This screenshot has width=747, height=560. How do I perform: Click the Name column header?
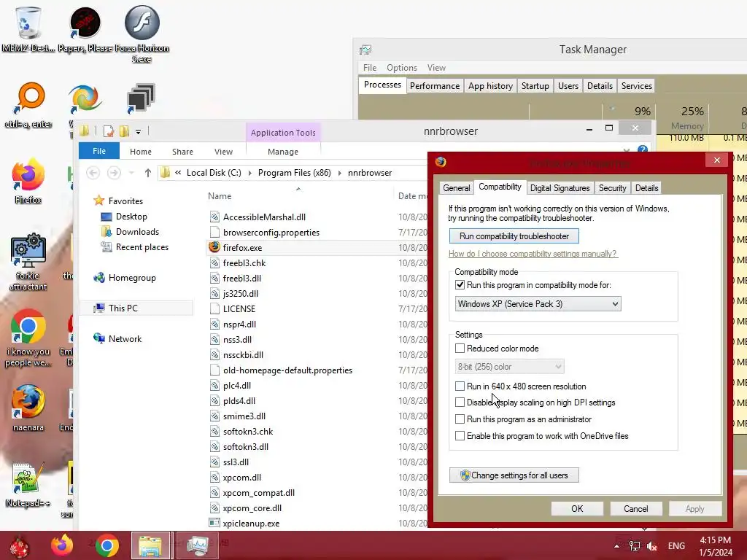pyautogui.click(x=219, y=195)
